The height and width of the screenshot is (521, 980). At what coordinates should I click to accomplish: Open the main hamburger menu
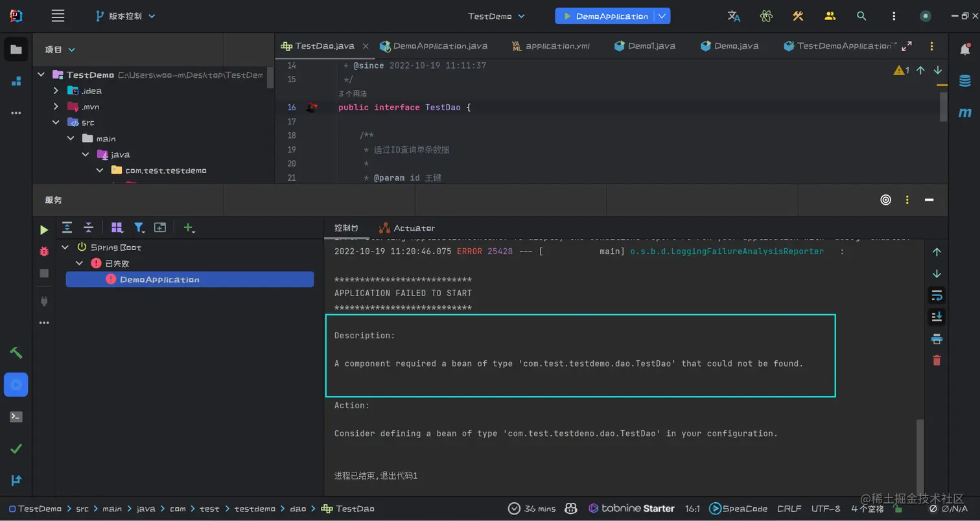[58, 16]
